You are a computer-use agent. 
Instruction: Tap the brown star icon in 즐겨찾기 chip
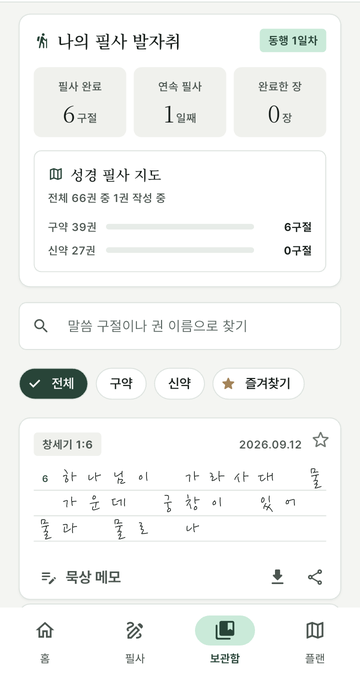[x=228, y=384]
